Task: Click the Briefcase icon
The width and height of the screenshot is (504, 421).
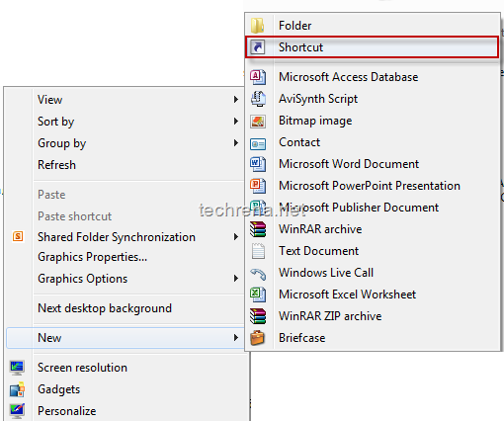Action: (x=257, y=338)
